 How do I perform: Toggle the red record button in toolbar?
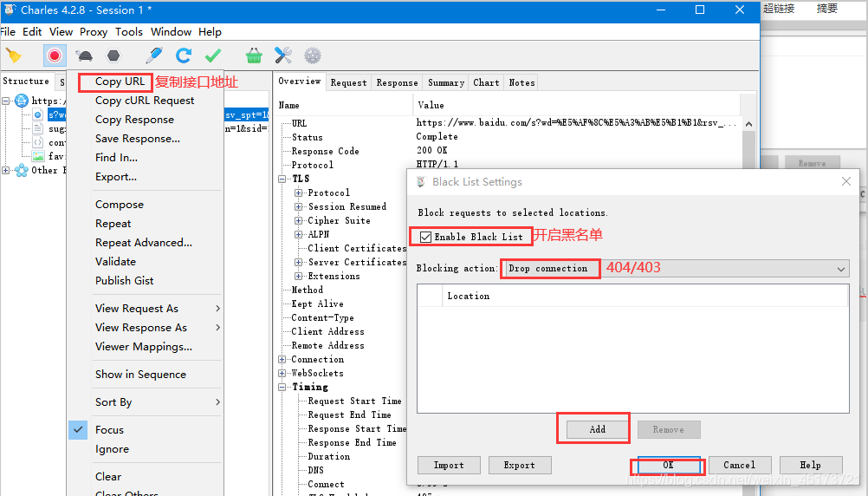point(55,55)
